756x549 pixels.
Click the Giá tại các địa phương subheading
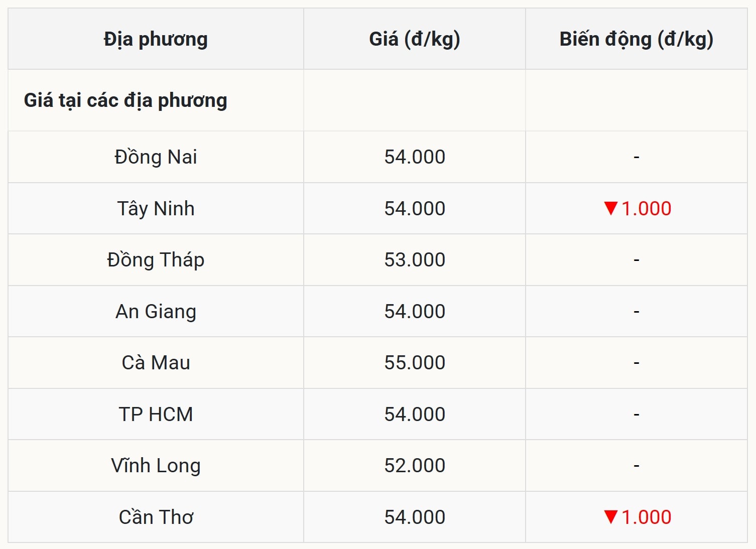tap(125, 100)
